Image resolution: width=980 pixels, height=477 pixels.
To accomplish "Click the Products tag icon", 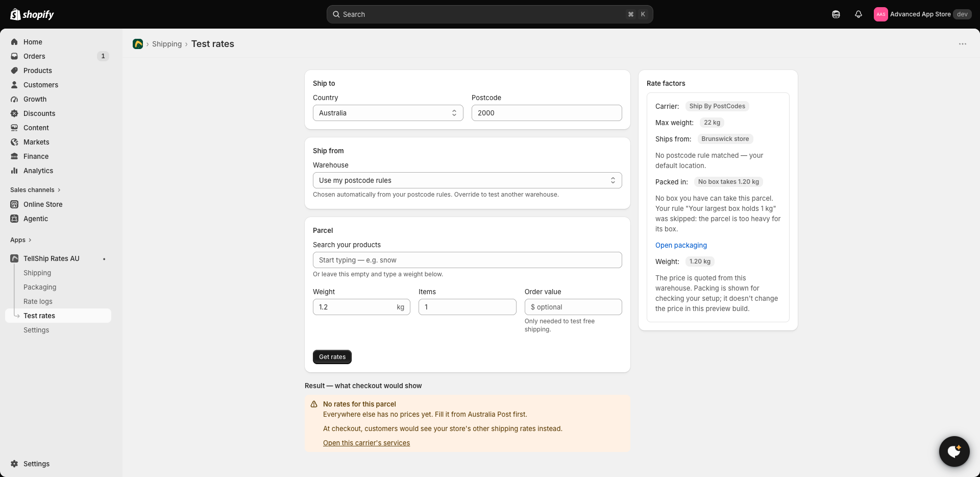I will [x=14, y=70].
